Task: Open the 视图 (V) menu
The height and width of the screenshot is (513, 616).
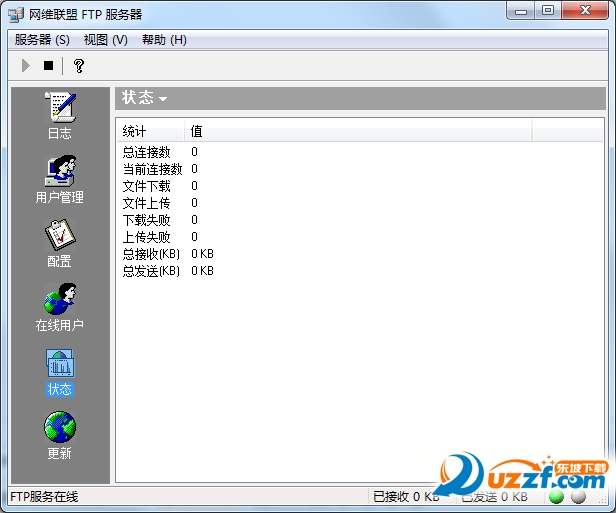Action: tap(106, 40)
